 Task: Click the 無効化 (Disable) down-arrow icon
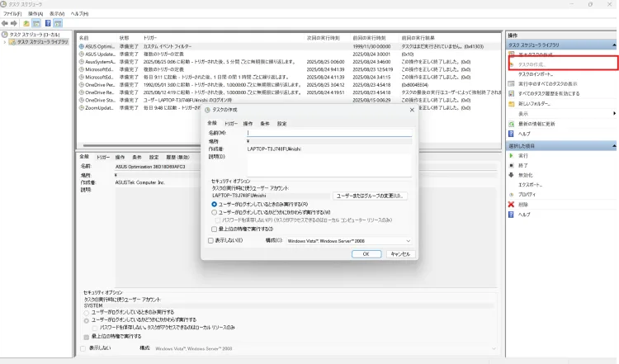coord(512,175)
